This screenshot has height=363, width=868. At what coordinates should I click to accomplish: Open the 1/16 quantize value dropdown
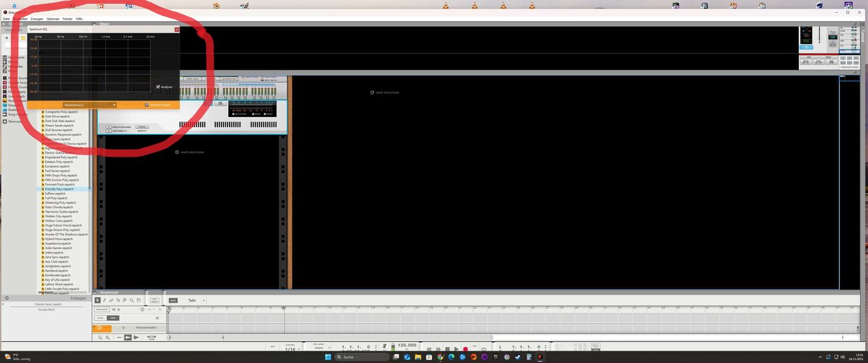click(293, 349)
